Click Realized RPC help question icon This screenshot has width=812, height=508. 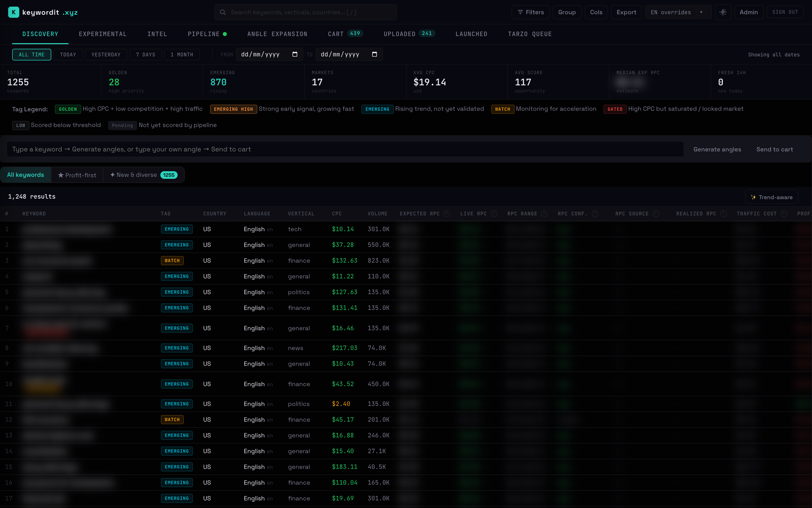pos(723,214)
